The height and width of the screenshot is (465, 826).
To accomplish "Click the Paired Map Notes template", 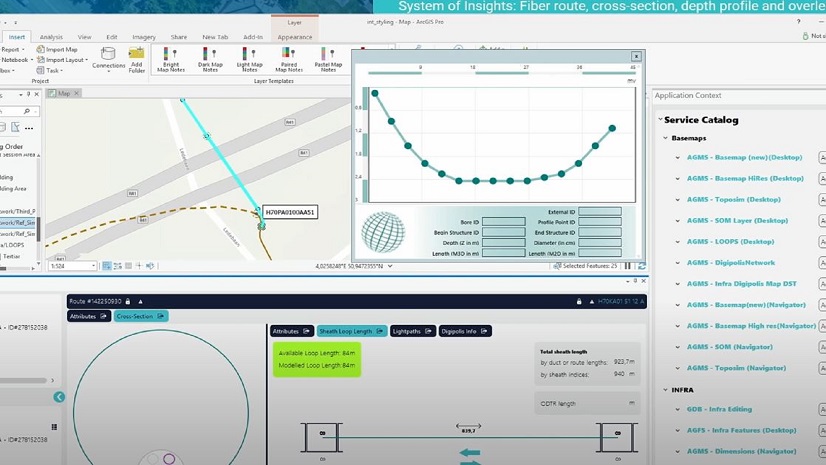I will [x=289, y=60].
